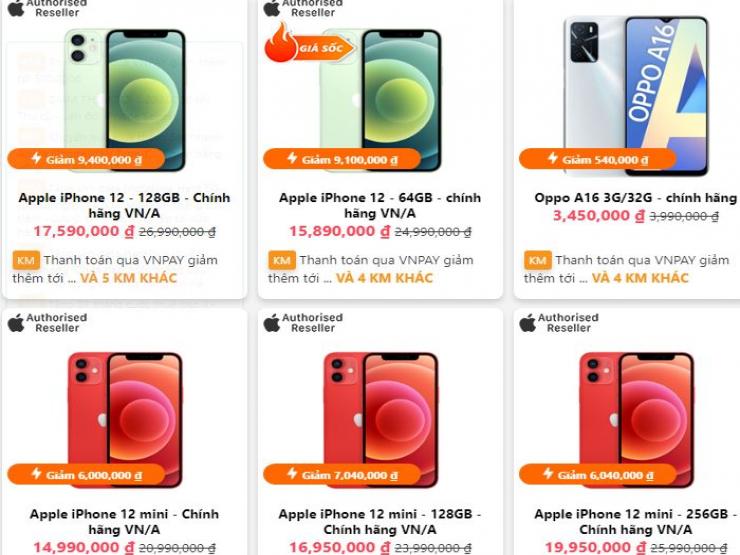Open the red iPhone 12 mini 256GB image
740x555 pixels.
pyautogui.click(x=636, y=419)
